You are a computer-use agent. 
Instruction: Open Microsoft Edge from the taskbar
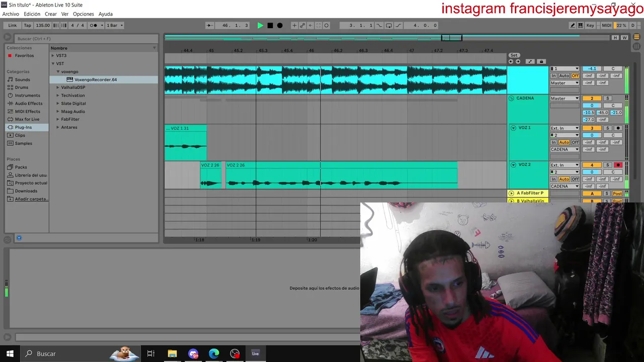(x=214, y=353)
